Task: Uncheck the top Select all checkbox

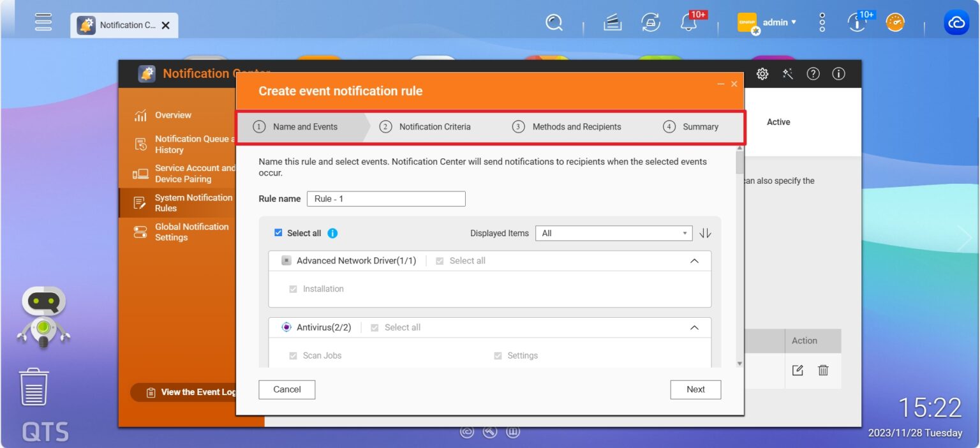Action: [x=278, y=233]
